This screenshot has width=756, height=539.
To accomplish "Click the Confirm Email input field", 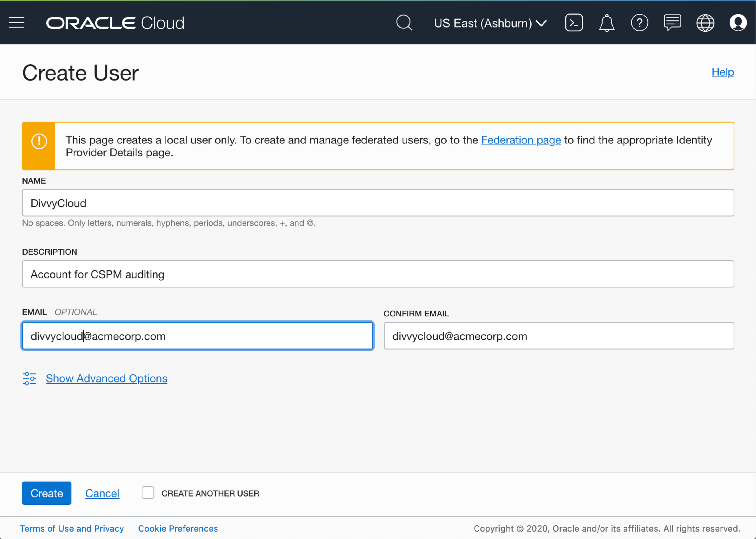I will pyautogui.click(x=559, y=336).
